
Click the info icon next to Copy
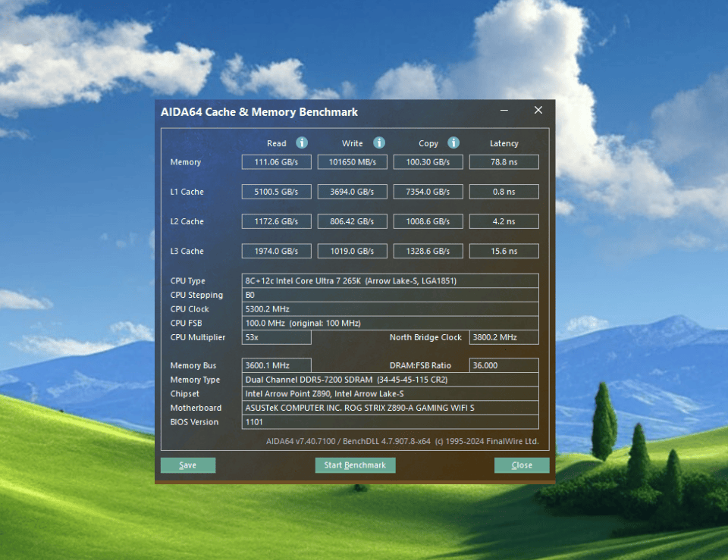453,142
